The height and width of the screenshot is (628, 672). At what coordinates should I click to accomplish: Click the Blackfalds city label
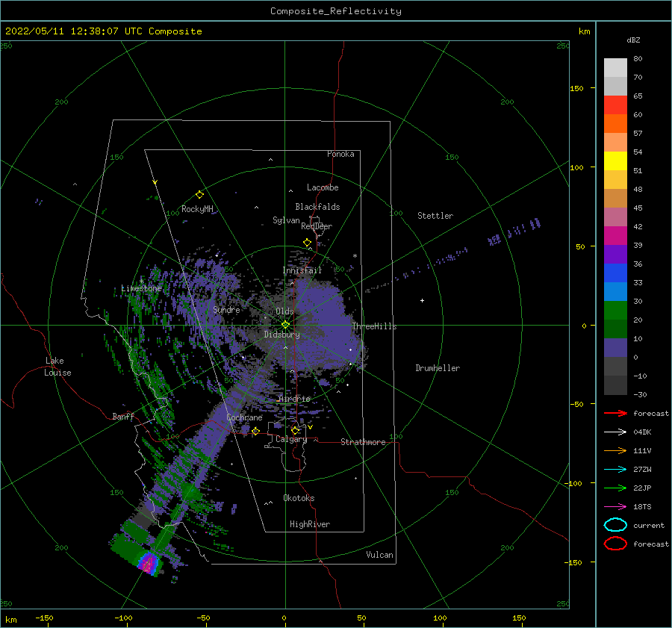coord(317,207)
